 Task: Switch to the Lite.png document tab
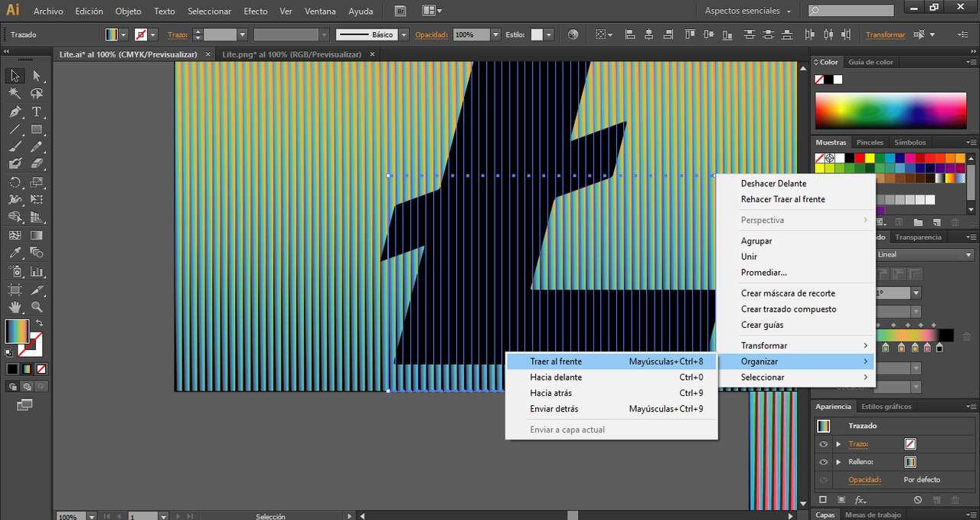(291, 54)
